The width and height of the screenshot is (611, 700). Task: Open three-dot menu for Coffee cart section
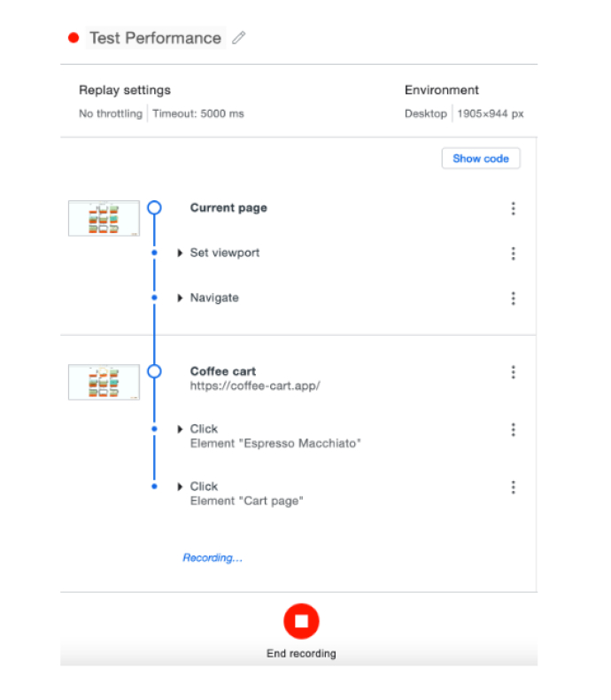[x=513, y=372]
